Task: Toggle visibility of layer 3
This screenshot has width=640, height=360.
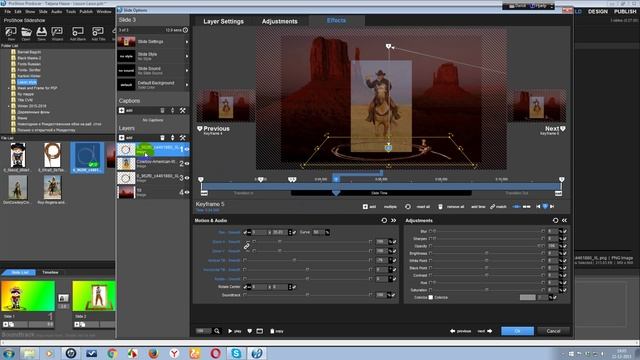Action: (x=187, y=178)
